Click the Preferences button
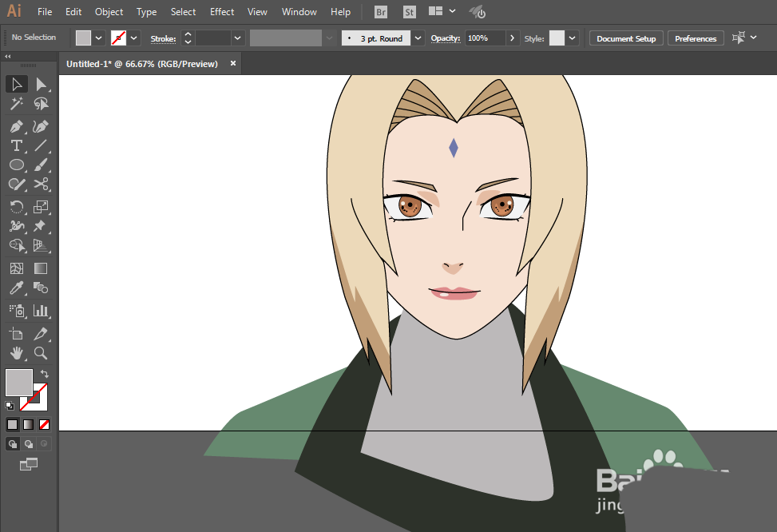 (x=696, y=38)
